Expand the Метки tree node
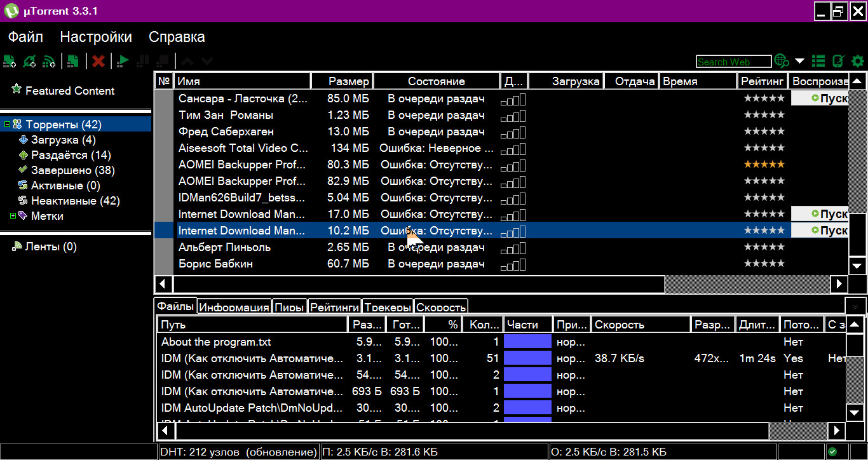Viewport: 868px width, 460px height. click(13, 216)
